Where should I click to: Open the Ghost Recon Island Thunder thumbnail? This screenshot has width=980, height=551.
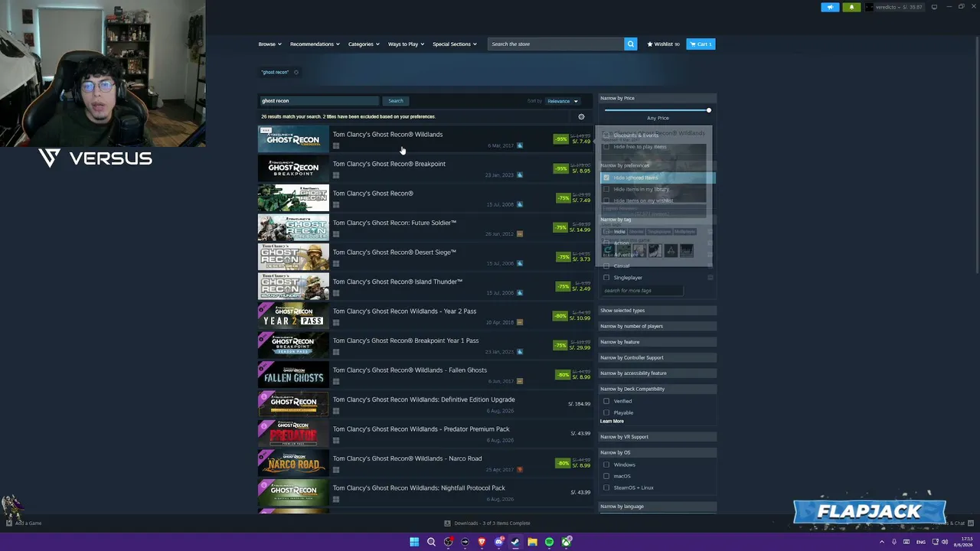293,286
